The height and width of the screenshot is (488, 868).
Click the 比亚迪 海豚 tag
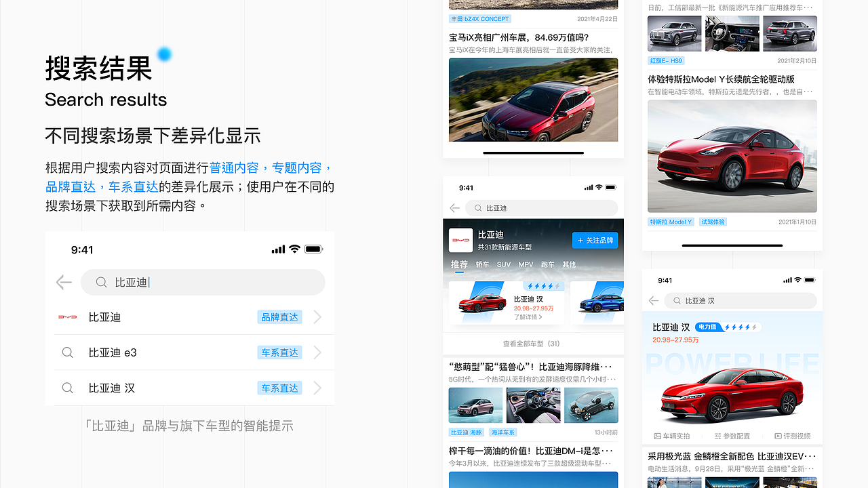467,432
